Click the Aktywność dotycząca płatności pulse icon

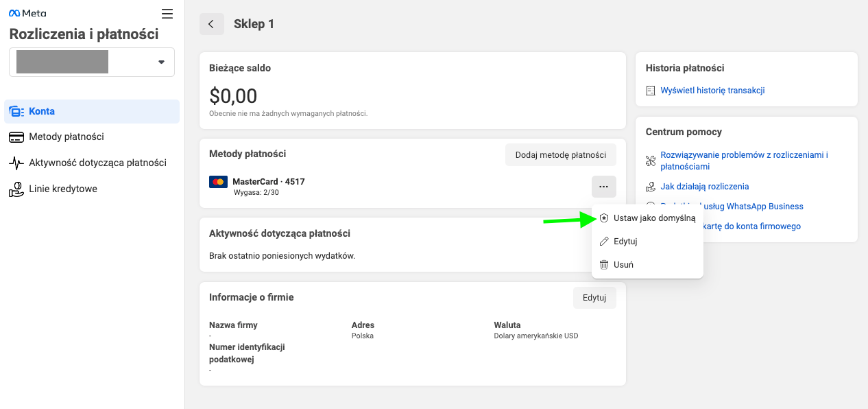(x=16, y=163)
